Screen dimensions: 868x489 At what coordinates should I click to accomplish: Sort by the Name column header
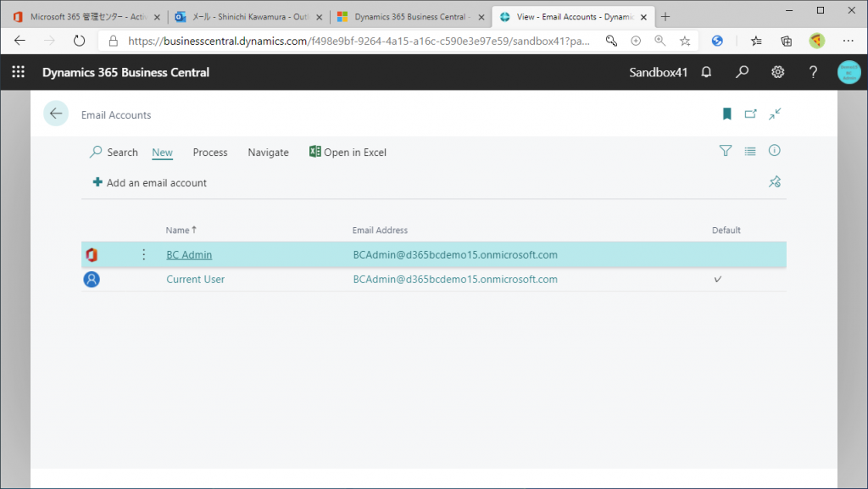(x=181, y=231)
